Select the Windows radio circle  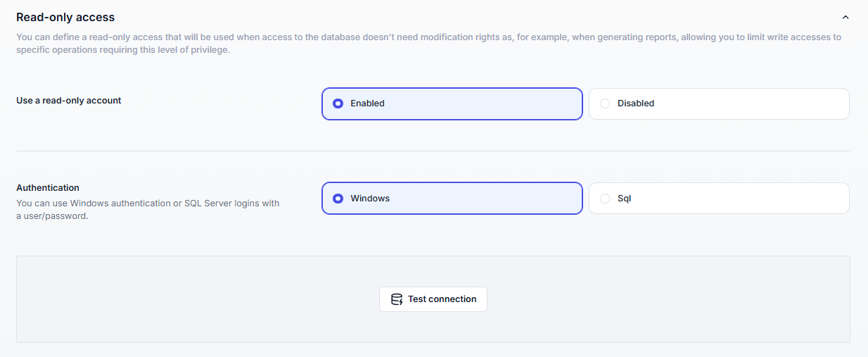coord(338,199)
